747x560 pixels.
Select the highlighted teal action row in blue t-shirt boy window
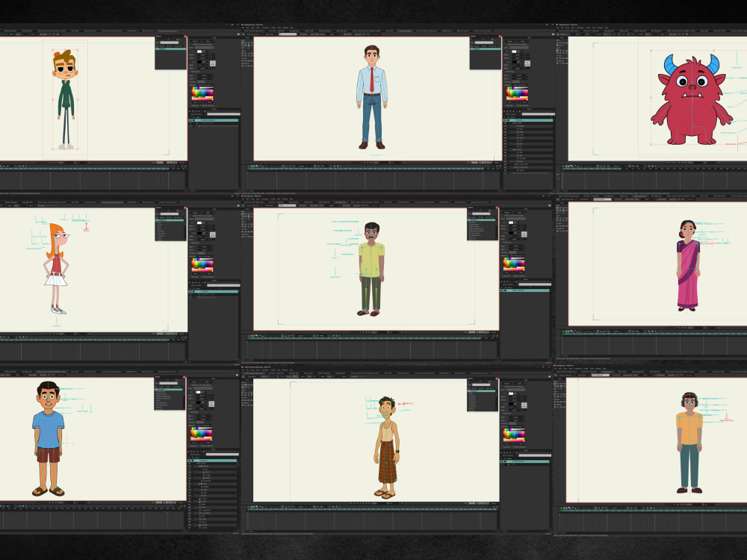pyautogui.click(x=169, y=390)
